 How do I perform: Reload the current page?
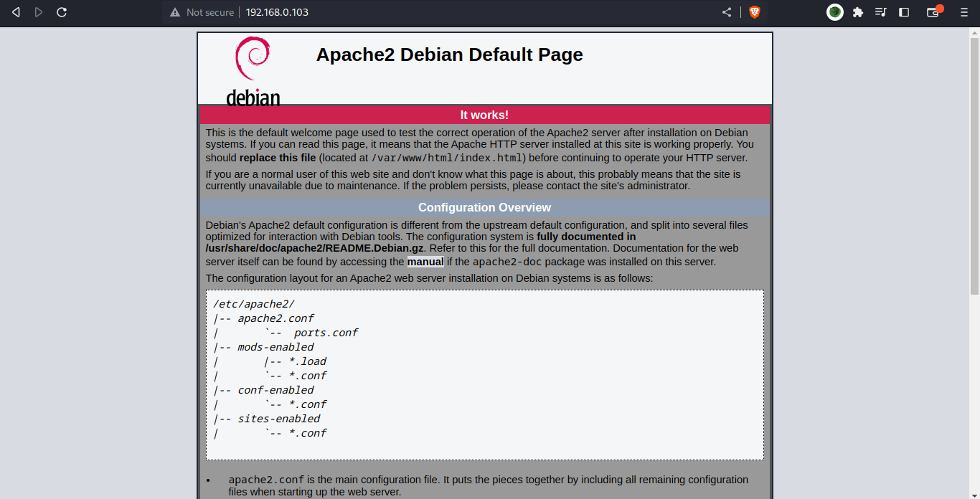(x=62, y=12)
